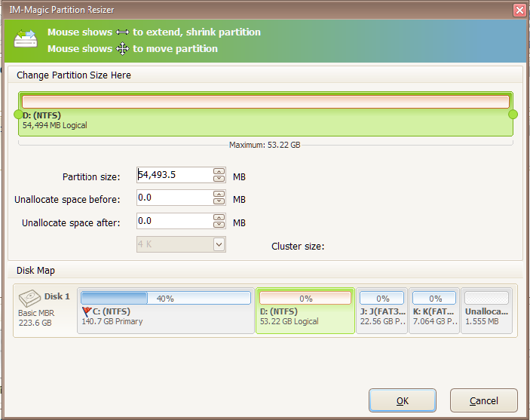Decrease Unallocate space before value

pos(219,201)
